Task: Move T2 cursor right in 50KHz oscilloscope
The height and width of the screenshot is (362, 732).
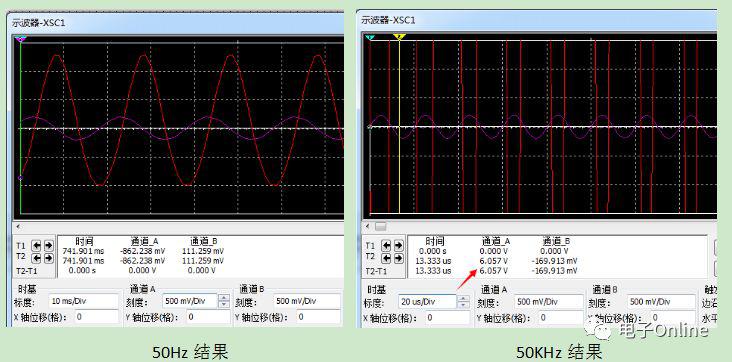Action: pyautogui.click(x=398, y=258)
